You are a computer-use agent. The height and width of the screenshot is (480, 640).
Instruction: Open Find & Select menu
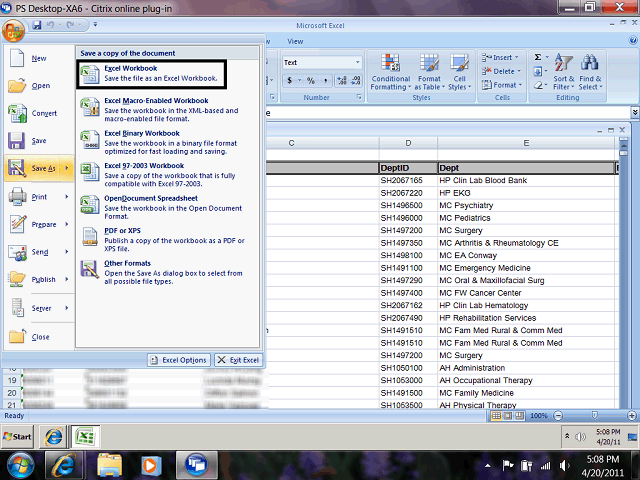click(x=590, y=72)
